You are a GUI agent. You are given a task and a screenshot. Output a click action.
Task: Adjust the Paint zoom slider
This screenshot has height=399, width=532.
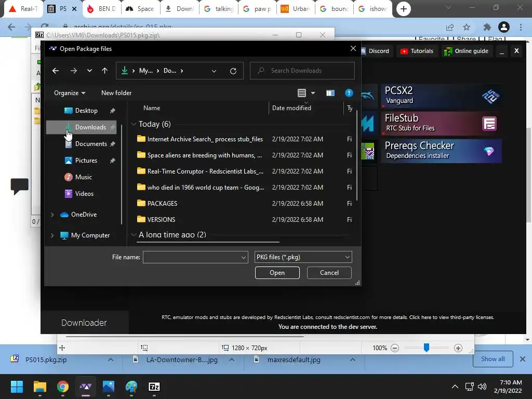point(427,348)
